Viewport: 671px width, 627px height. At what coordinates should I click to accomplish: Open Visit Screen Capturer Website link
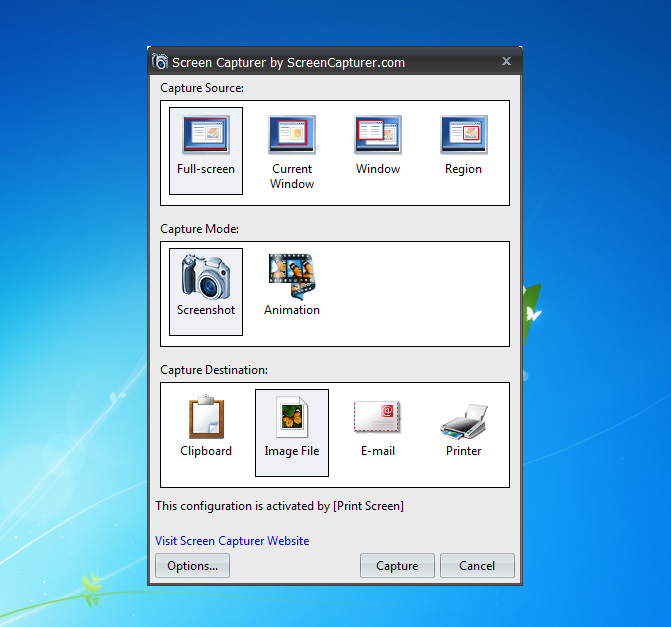(232, 541)
